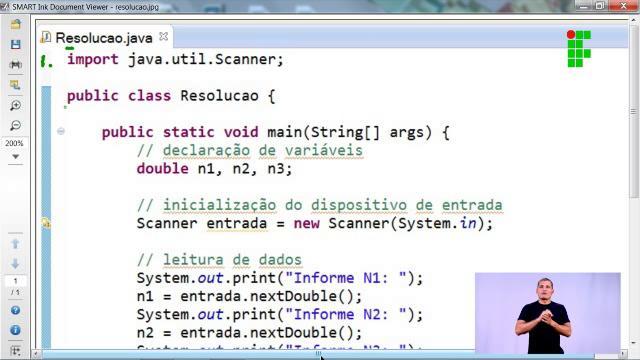Go to previous page with up arrow
Screen dimensions: 640x360
click(16, 244)
